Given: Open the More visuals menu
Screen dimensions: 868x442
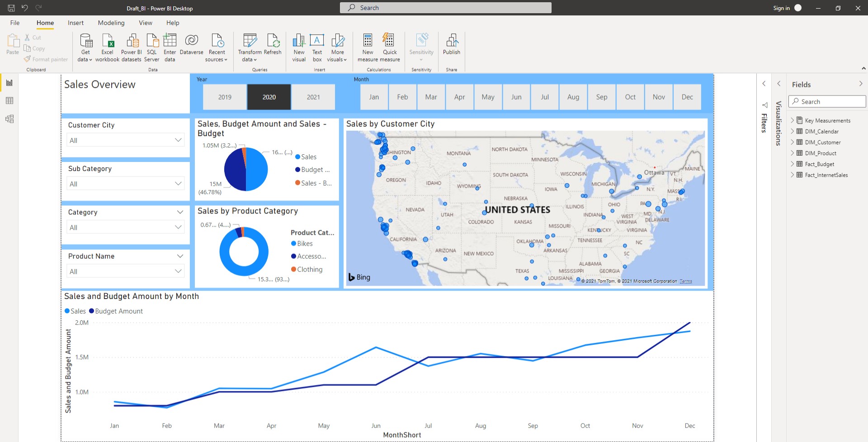Looking at the screenshot, I should (337, 48).
